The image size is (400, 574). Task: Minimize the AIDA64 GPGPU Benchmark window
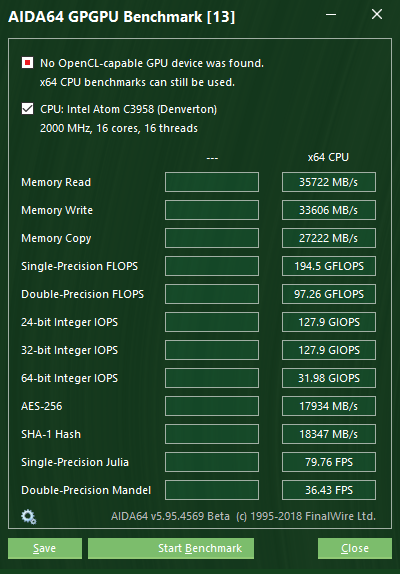coord(331,15)
